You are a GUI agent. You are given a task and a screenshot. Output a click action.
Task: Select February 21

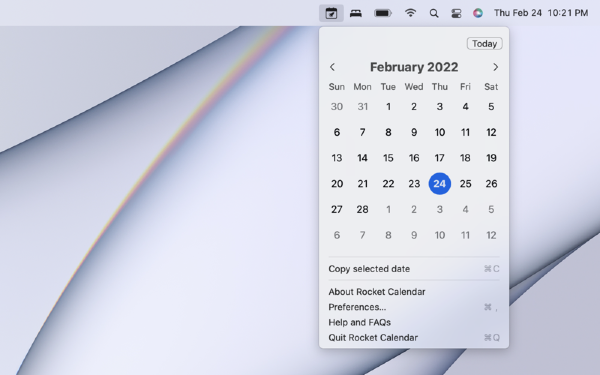(x=362, y=184)
